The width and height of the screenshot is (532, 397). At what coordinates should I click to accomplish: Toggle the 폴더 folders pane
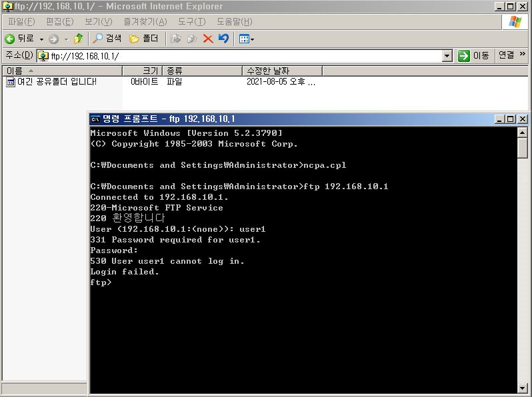(143, 39)
